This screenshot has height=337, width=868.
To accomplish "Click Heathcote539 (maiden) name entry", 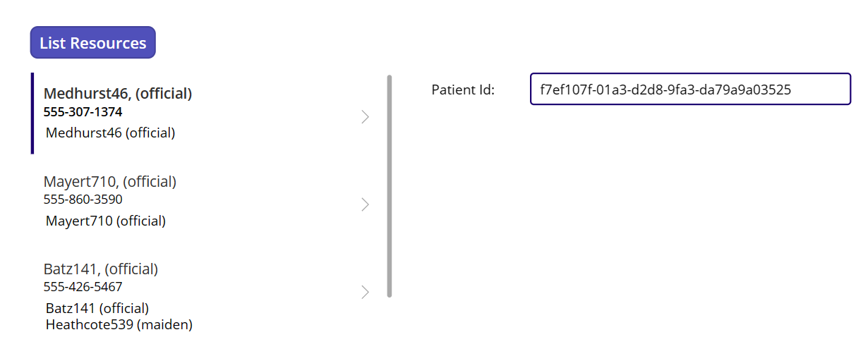I will (119, 324).
